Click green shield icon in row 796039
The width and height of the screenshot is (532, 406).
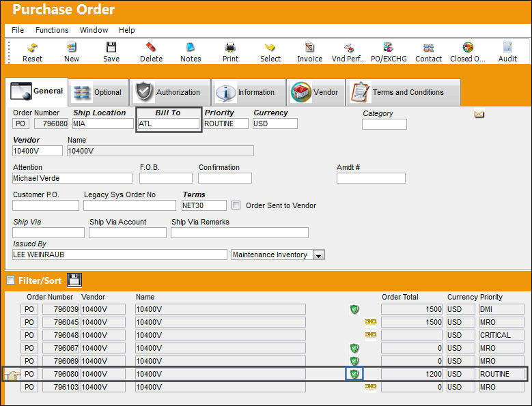(354, 309)
